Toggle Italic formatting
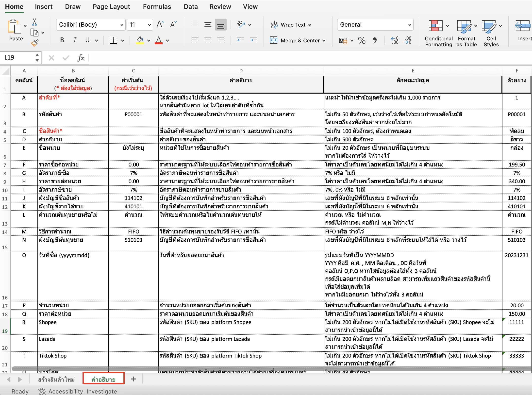This screenshot has height=395, width=532. [75, 40]
